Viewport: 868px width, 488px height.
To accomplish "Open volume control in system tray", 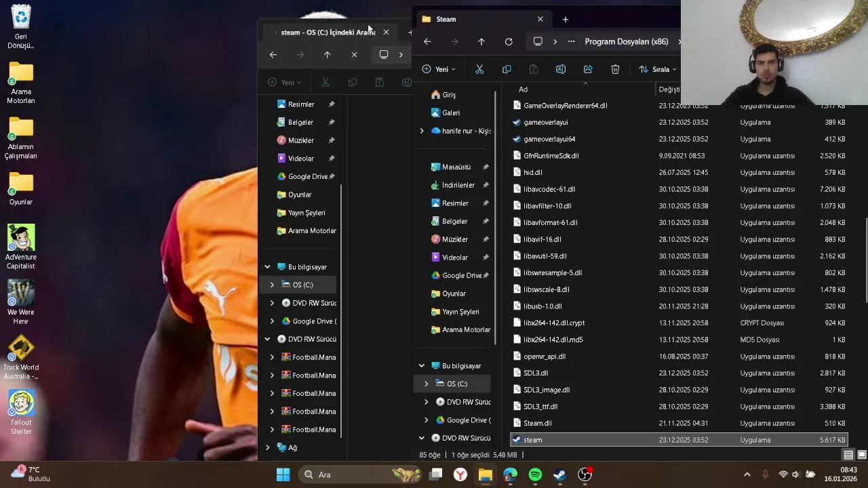I will point(795,474).
